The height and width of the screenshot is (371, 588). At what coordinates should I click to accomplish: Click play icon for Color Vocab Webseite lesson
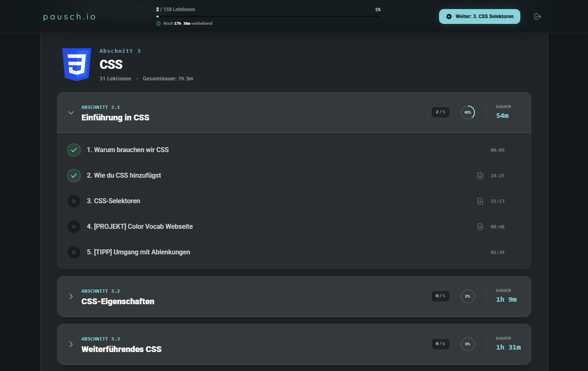click(x=74, y=227)
